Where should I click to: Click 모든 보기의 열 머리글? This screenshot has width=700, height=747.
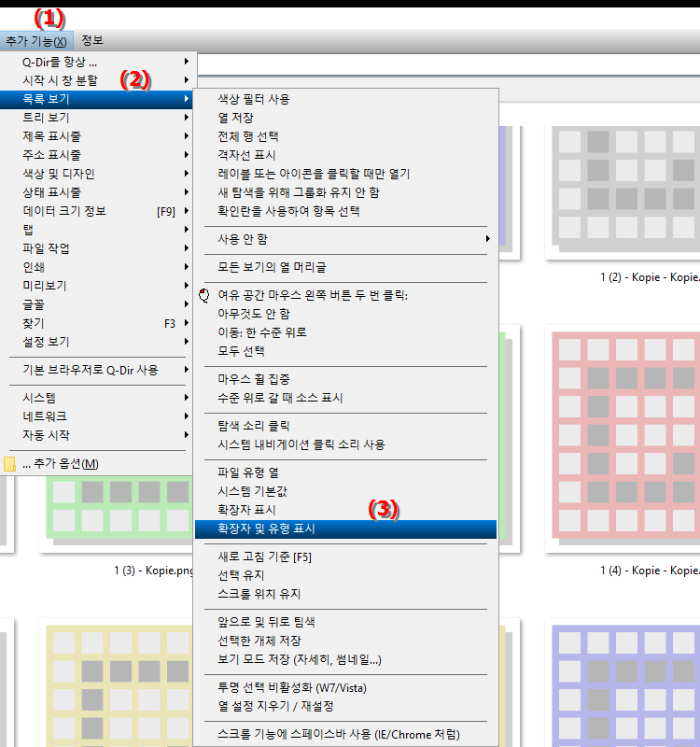tap(345, 267)
